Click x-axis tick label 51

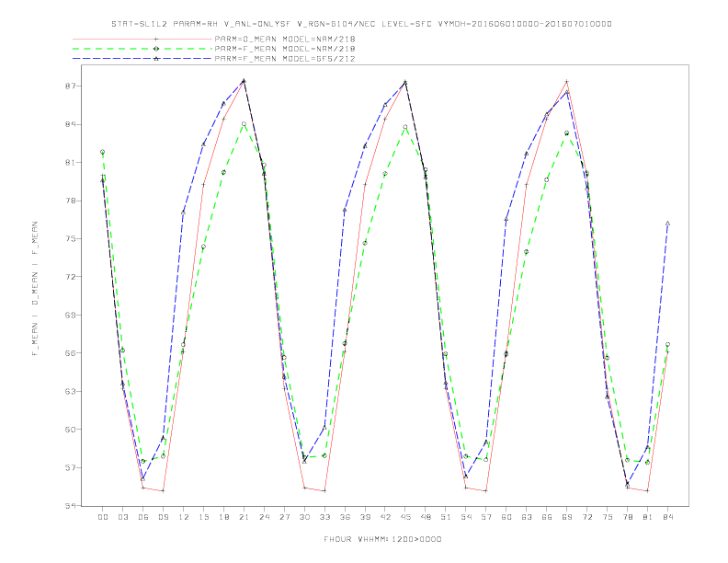pos(446,517)
